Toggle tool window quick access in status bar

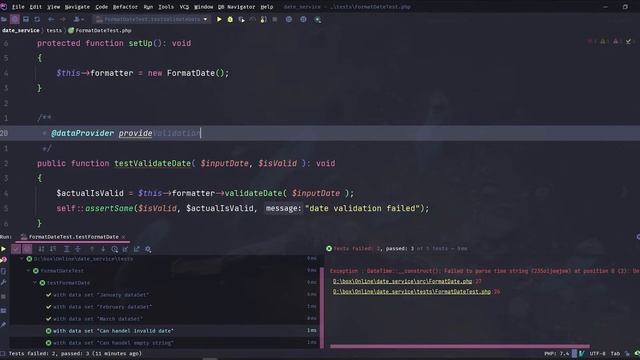[x=3, y=353]
